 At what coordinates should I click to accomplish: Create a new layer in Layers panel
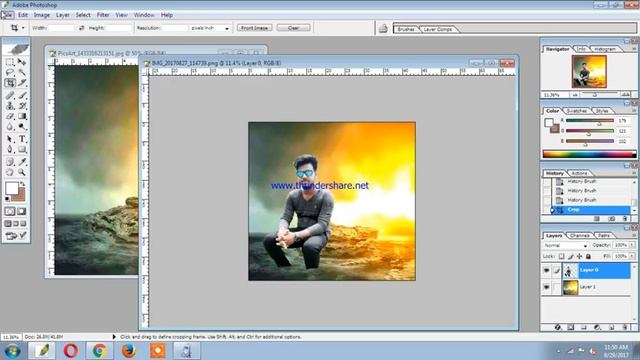(x=611, y=327)
